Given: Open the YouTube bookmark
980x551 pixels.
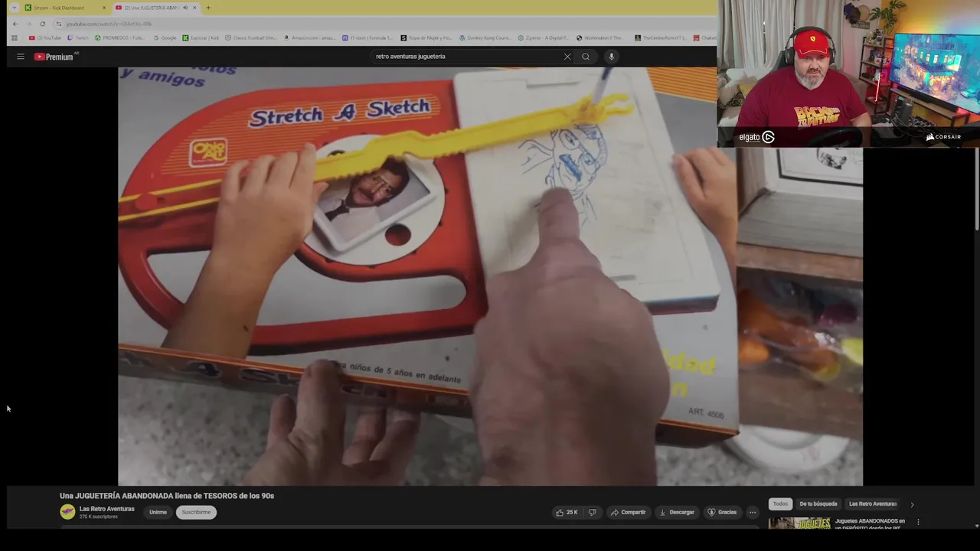Looking at the screenshot, I should pyautogui.click(x=45, y=37).
